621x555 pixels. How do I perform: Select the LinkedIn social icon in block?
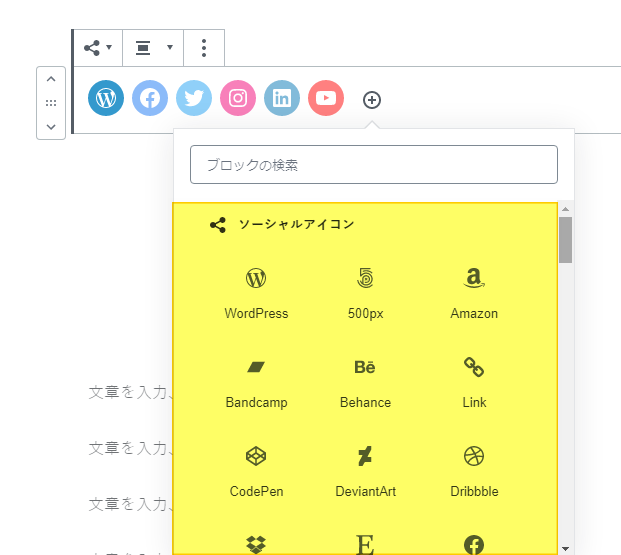(x=282, y=98)
